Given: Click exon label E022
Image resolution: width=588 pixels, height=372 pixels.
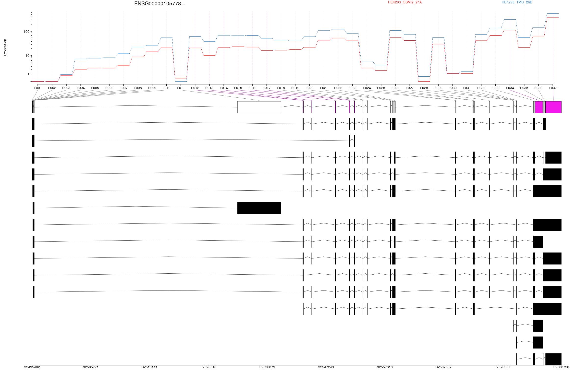Looking at the screenshot, I should 338,88.
